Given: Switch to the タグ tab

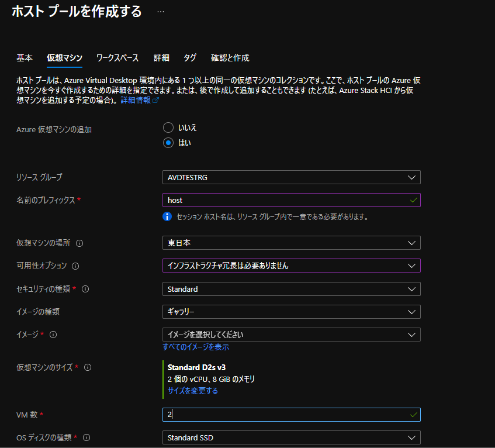Looking at the screenshot, I should click(x=190, y=58).
